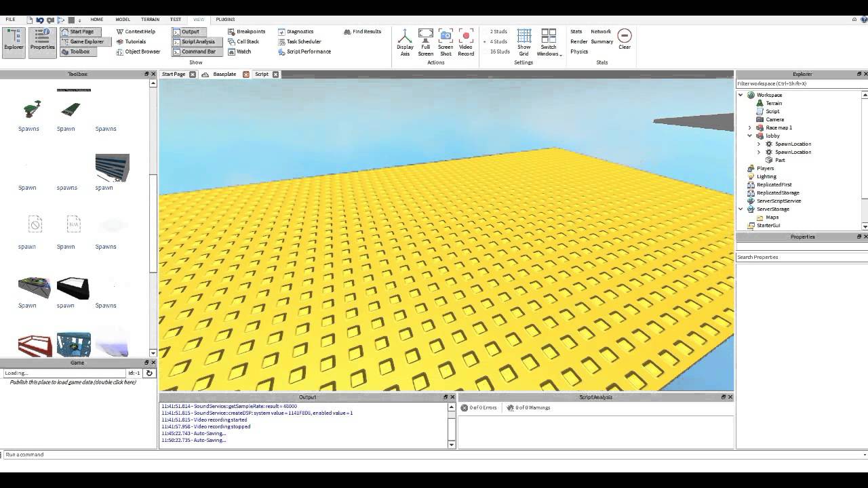Screen dimensions: 868x488
Task: Open Switch Windows dropdown
Action: pos(549,42)
